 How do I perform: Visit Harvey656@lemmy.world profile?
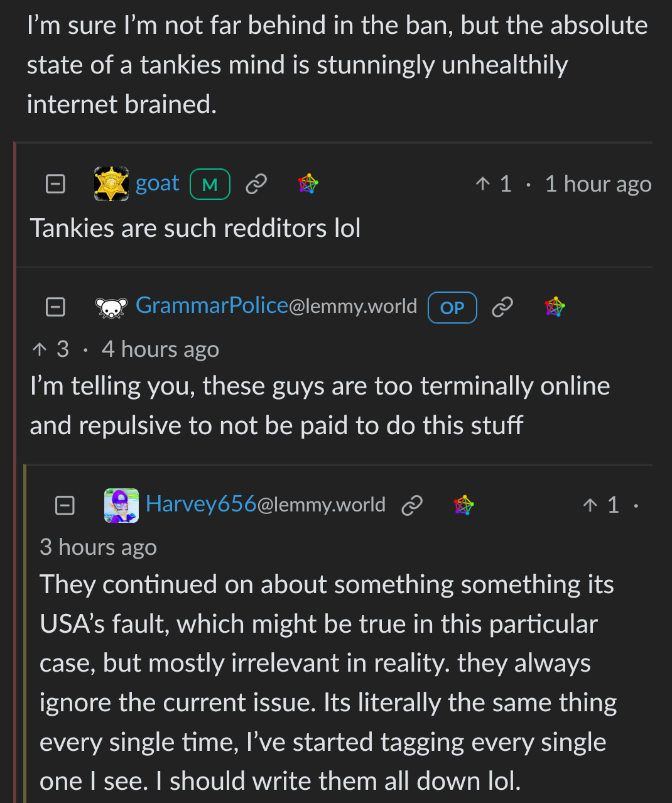(265, 504)
